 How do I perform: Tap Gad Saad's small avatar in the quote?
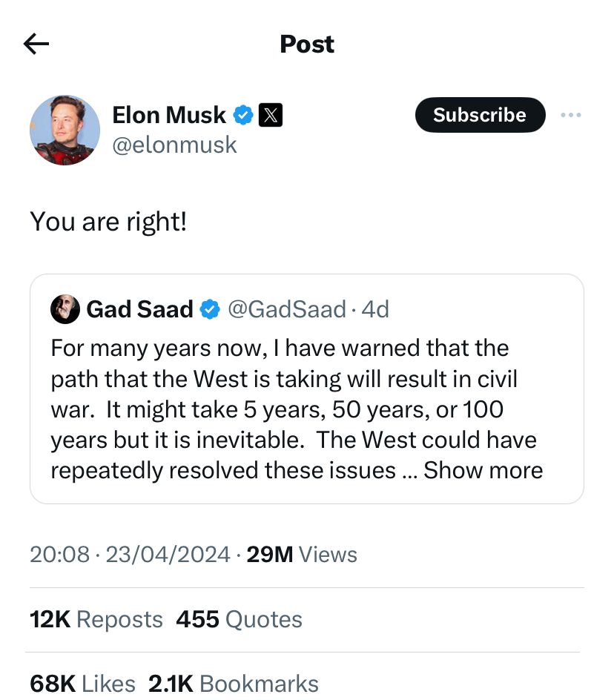pyautogui.click(x=65, y=308)
